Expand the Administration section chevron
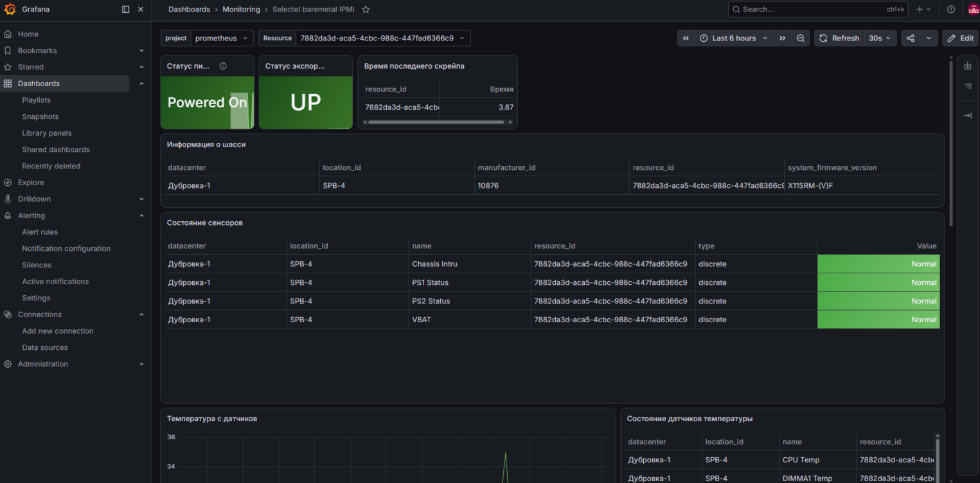Image resolution: width=980 pixels, height=483 pixels. [x=141, y=364]
